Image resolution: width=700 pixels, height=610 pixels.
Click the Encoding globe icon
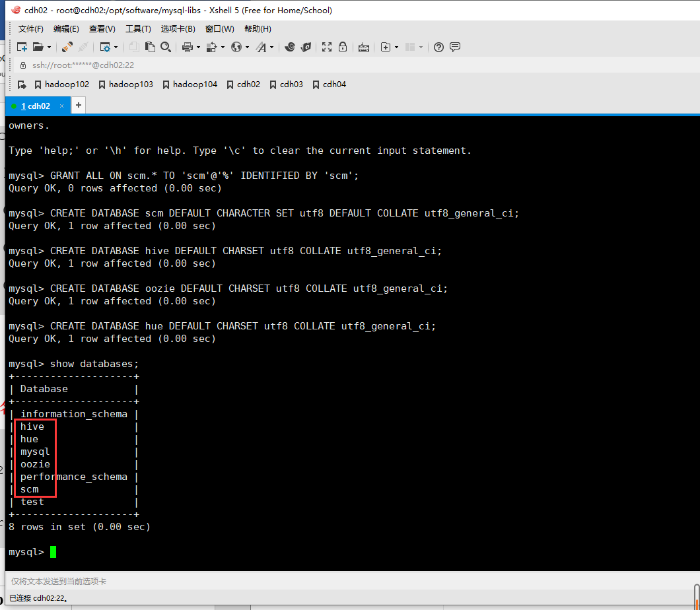(x=236, y=47)
